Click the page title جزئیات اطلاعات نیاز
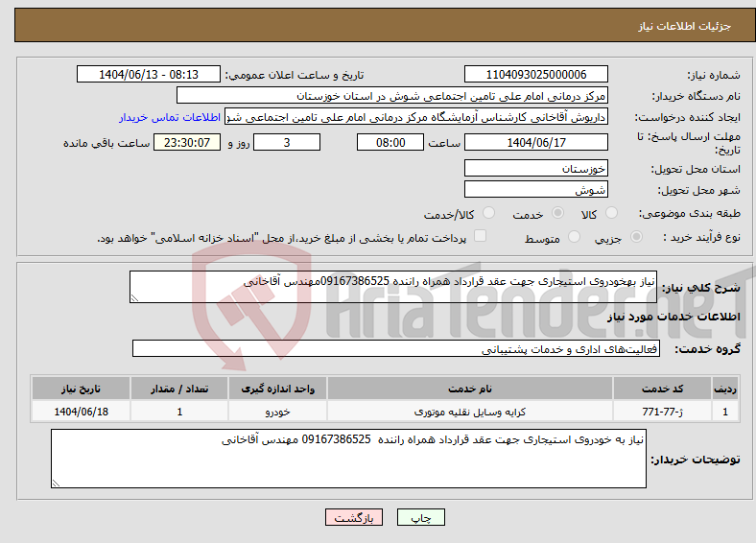This screenshot has height=543, width=756. 685,26
